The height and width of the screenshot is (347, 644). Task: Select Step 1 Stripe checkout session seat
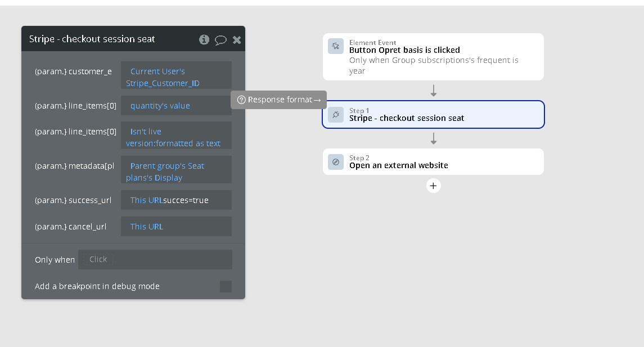coord(433,115)
